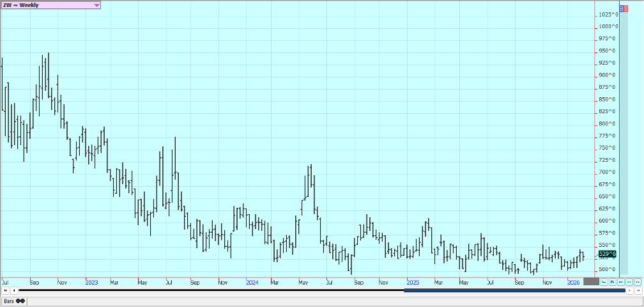Click the green dash chart tool button
The image size is (644, 307).
coord(629,281)
